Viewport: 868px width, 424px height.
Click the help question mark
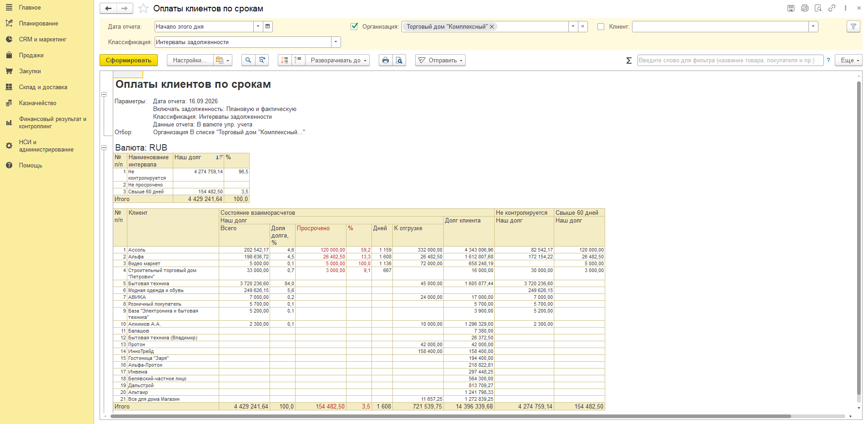[828, 60]
